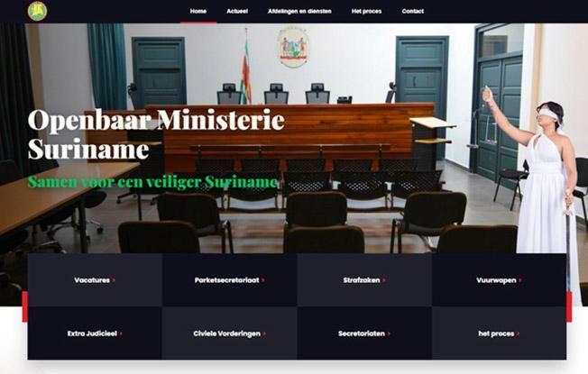Viewport: 588px width, 374px height.
Task: Click the red arrow next to 'het proces' tile
Action: tap(519, 333)
